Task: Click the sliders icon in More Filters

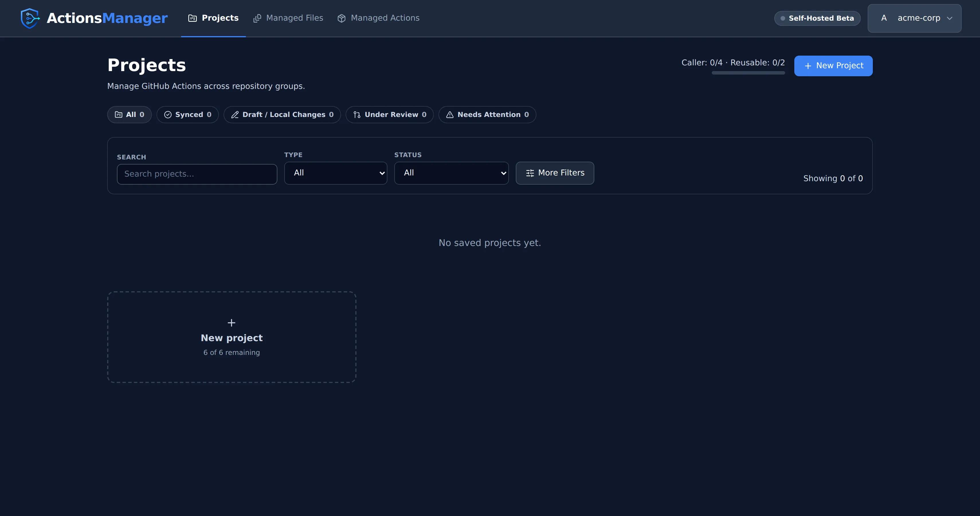Action: point(530,173)
